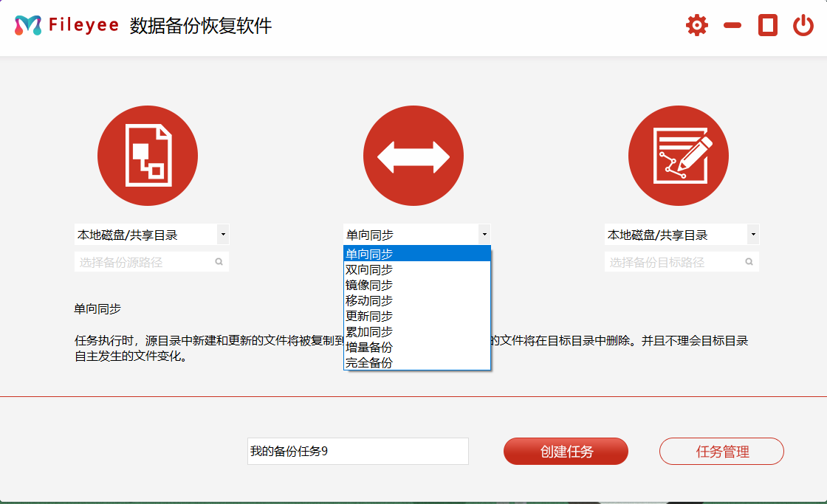Select 双向同步 from the sync list
Viewport: 827px width, 504px height.
click(369, 269)
